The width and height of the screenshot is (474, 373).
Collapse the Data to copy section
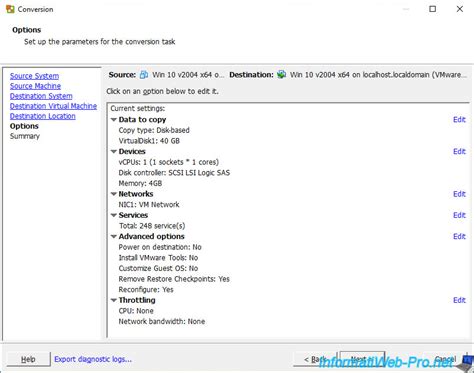pos(114,120)
